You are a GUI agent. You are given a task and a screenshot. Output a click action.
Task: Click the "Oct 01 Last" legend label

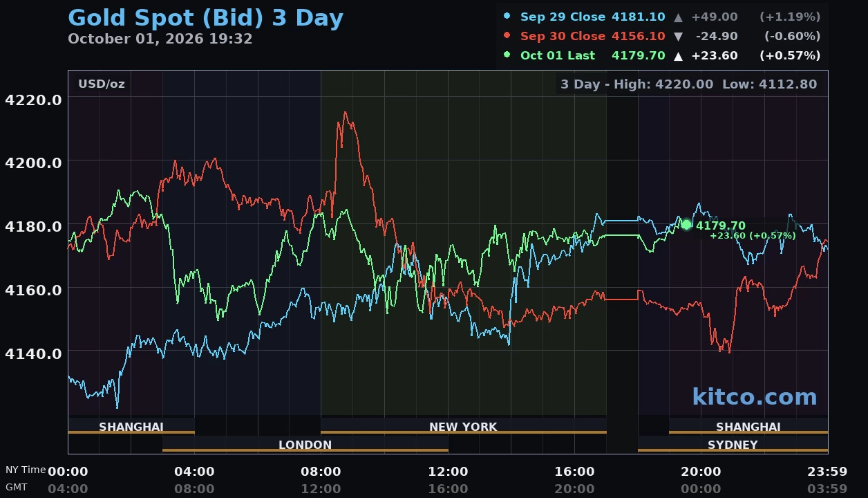tap(557, 55)
